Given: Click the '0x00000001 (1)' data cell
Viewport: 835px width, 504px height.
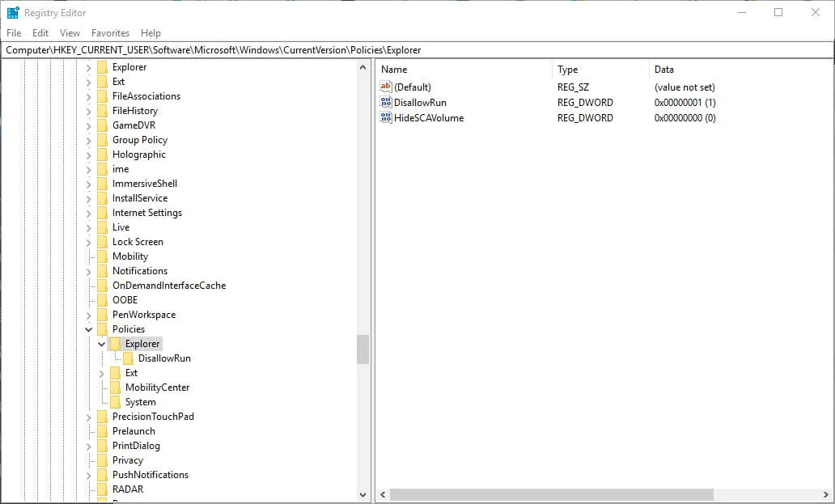Looking at the screenshot, I should pyautogui.click(x=685, y=102).
